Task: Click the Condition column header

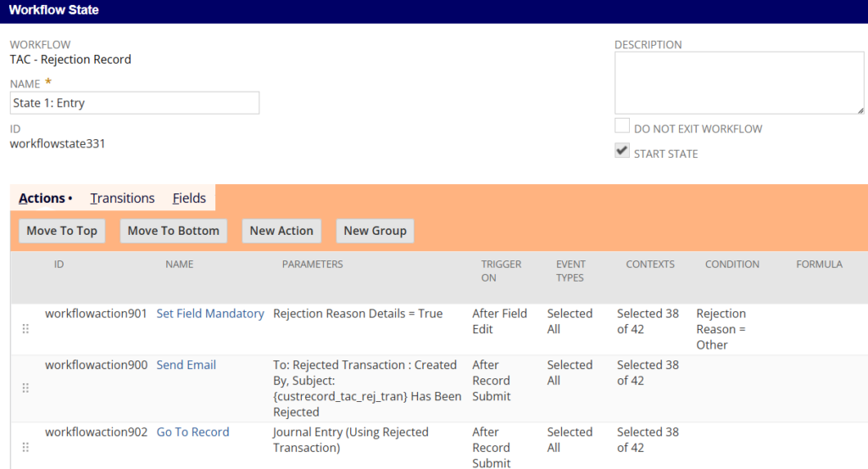Action: (x=732, y=264)
